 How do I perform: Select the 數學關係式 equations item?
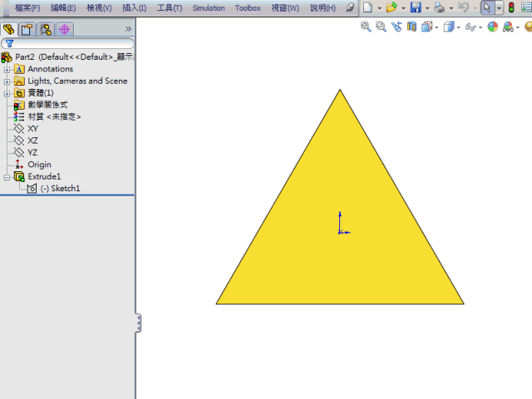click(x=41, y=105)
